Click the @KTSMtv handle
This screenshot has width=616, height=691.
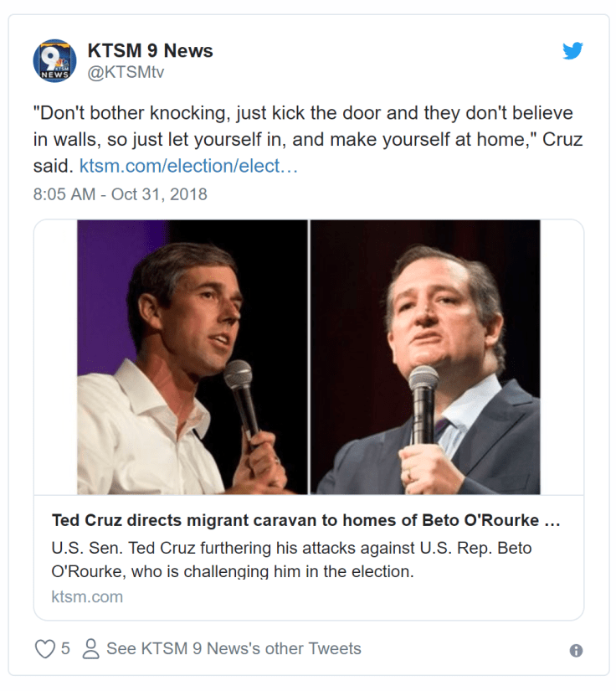tap(126, 72)
